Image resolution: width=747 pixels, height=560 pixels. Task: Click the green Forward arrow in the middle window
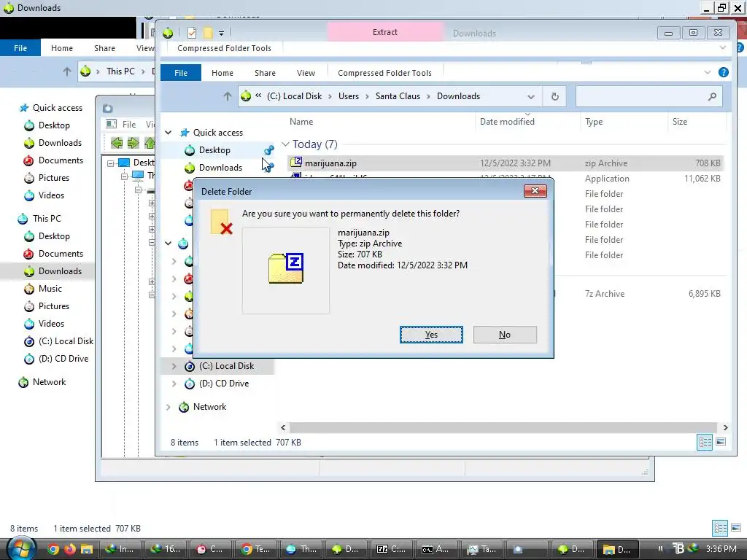pos(133,142)
